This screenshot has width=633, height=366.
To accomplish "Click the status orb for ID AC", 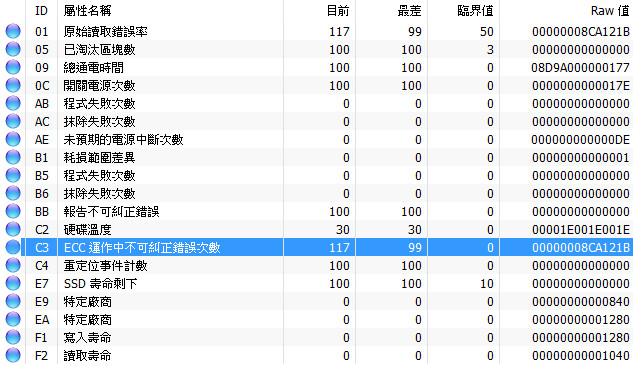I will pyautogui.click(x=13, y=121).
